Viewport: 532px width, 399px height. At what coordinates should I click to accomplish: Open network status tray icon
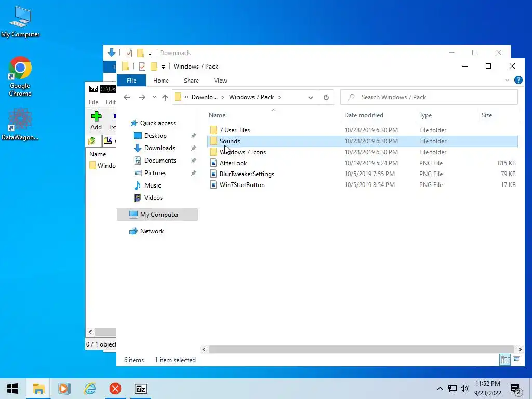coord(453,389)
